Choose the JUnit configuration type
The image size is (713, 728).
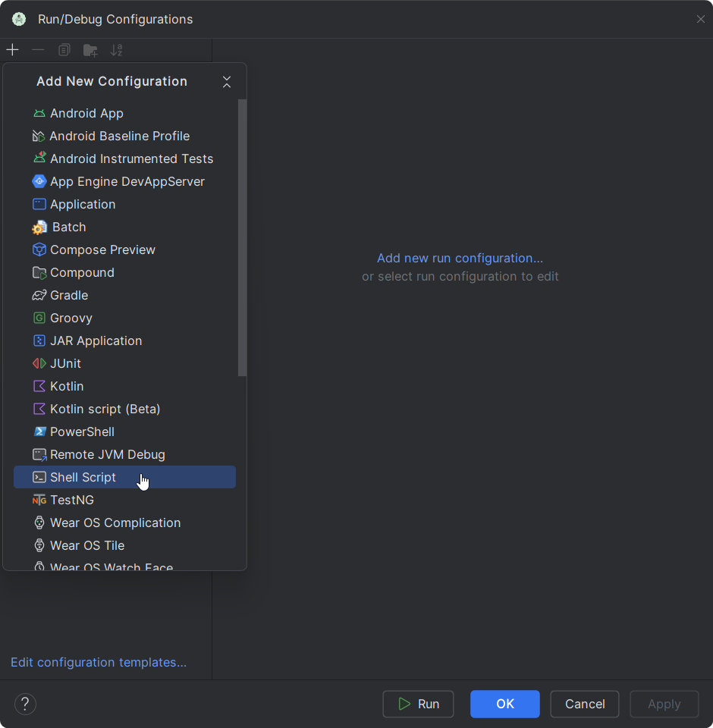point(124,363)
